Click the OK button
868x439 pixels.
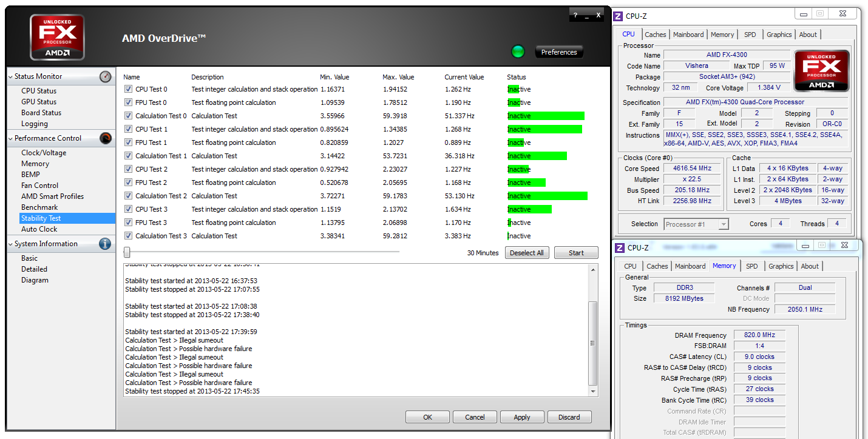[x=428, y=417]
